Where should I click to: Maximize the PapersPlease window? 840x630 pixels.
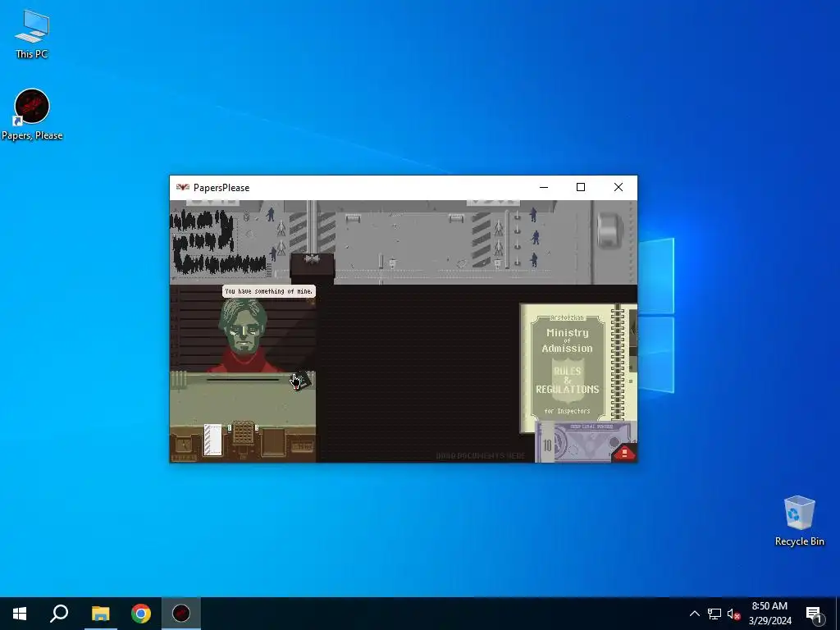coord(581,188)
